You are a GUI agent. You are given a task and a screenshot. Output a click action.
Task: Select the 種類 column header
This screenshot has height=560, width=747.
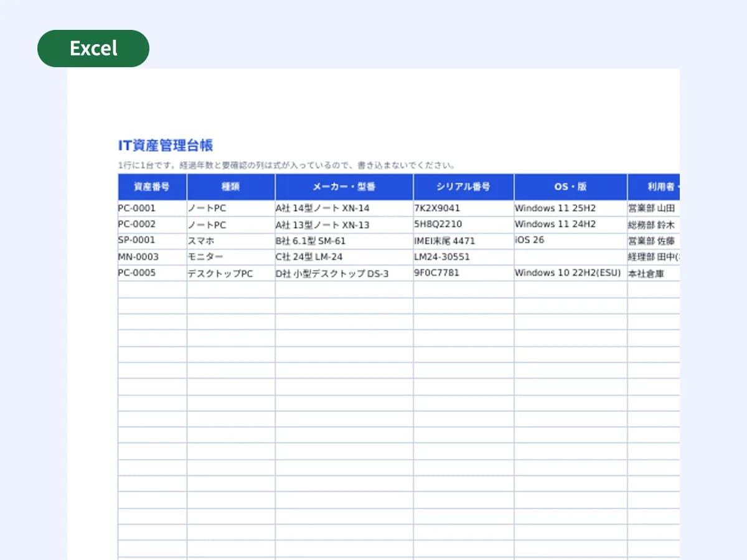pyautogui.click(x=231, y=187)
